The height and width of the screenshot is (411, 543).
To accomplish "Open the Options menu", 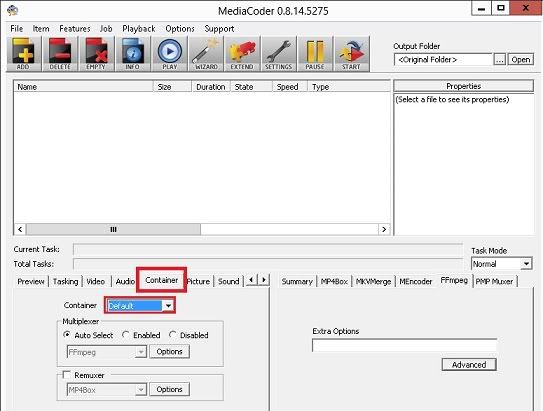I will point(180,29).
